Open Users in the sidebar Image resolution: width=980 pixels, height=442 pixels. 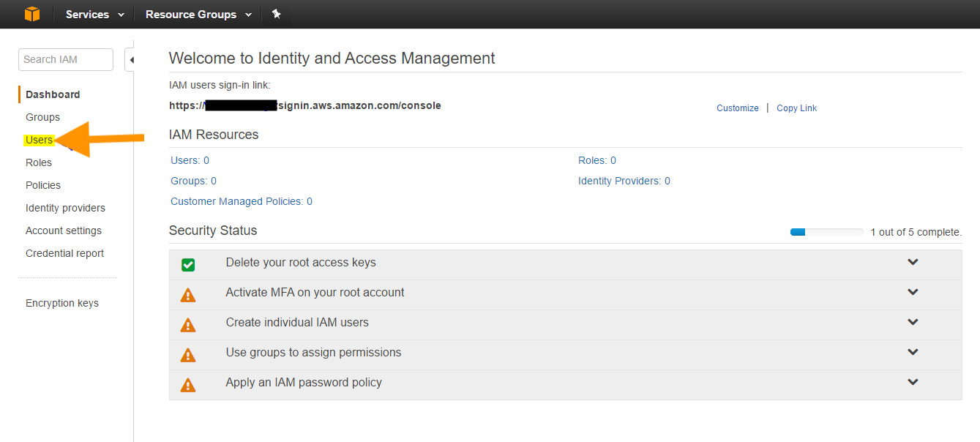[x=39, y=140]
